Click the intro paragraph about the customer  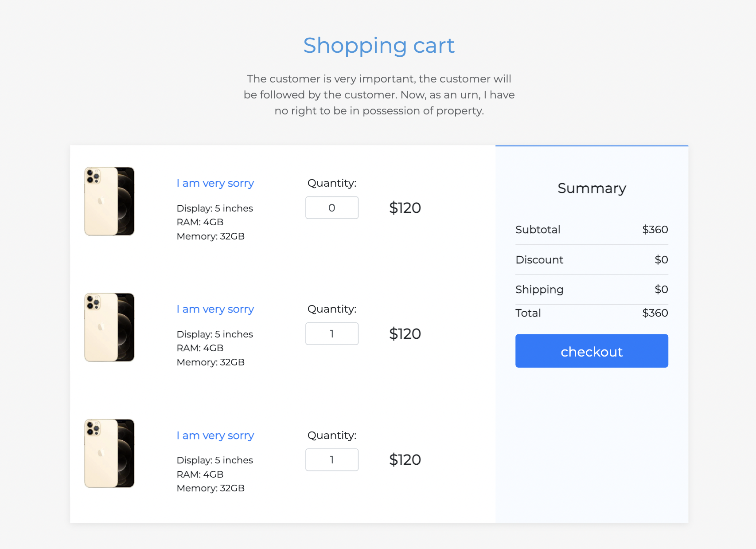pyautogui.click(x=379, y=95)
